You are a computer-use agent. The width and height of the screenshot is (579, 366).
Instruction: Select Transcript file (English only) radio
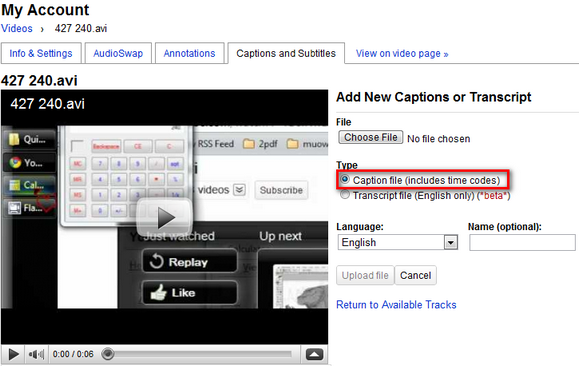[x=345, y=194]
